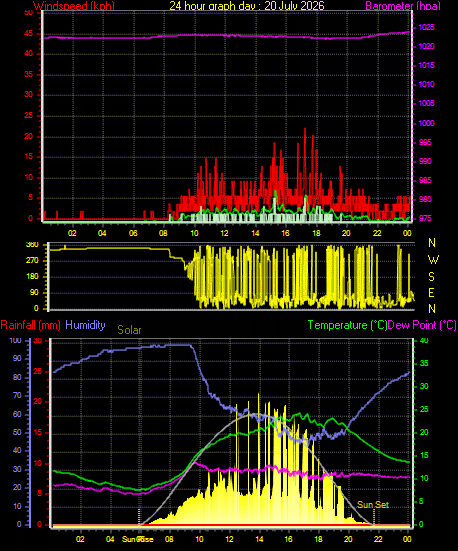
Task: Click temperature scale value 40
Action: point(425,341)
